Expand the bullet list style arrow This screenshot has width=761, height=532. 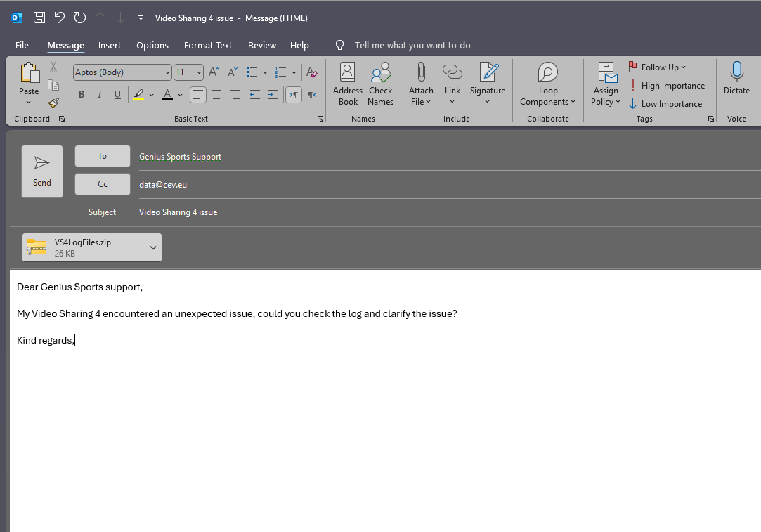(265, 73)
